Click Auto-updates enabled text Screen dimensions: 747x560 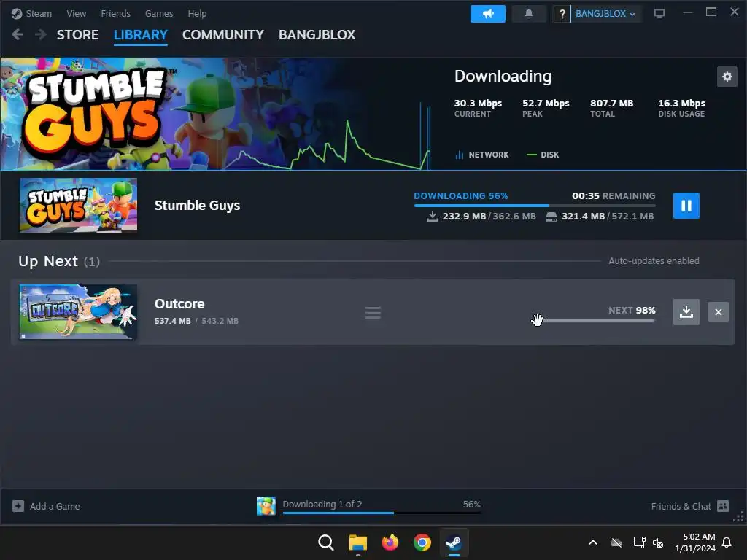coord(654,261)
